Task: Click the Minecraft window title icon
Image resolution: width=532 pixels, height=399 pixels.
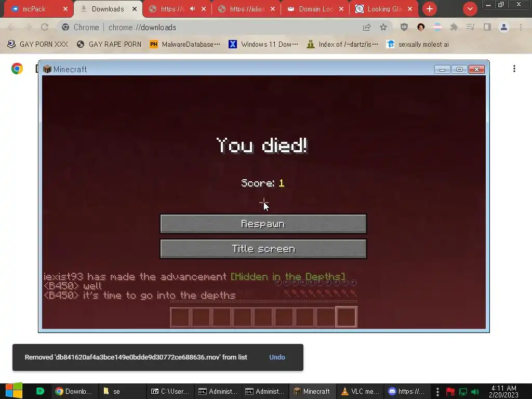Action: click(47, 69)
